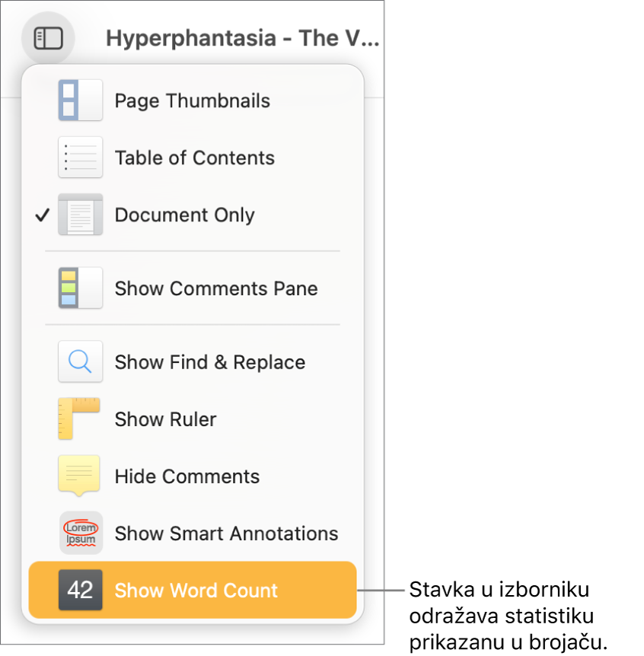Show Comments Pane menu item
The width and height of the screenshot is (644, 656).
(x=215, y=288)
